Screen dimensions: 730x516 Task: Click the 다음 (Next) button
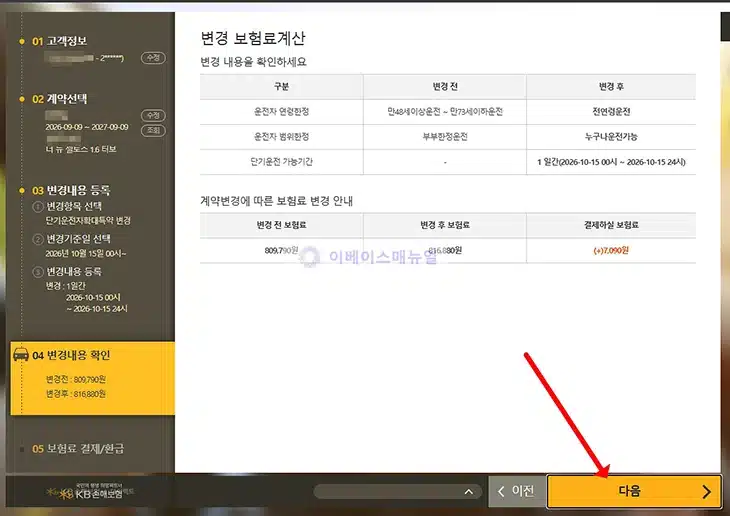tap(634, 491)
